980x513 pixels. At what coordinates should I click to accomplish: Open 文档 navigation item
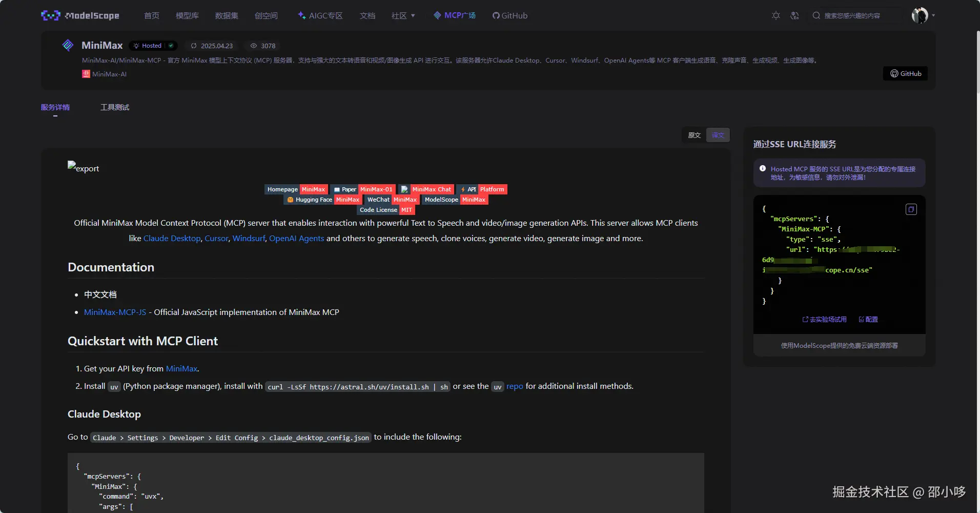pyautogui.click(x=367, y=16)
